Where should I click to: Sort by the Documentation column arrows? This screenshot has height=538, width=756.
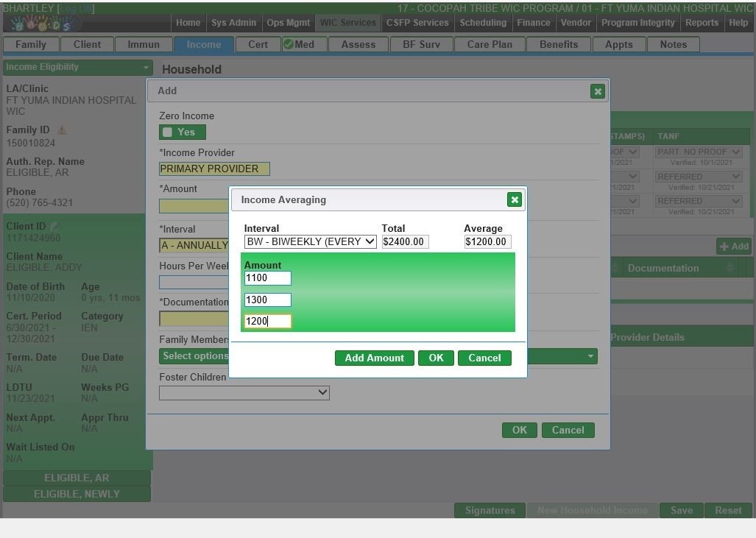(x=731, y=268)
